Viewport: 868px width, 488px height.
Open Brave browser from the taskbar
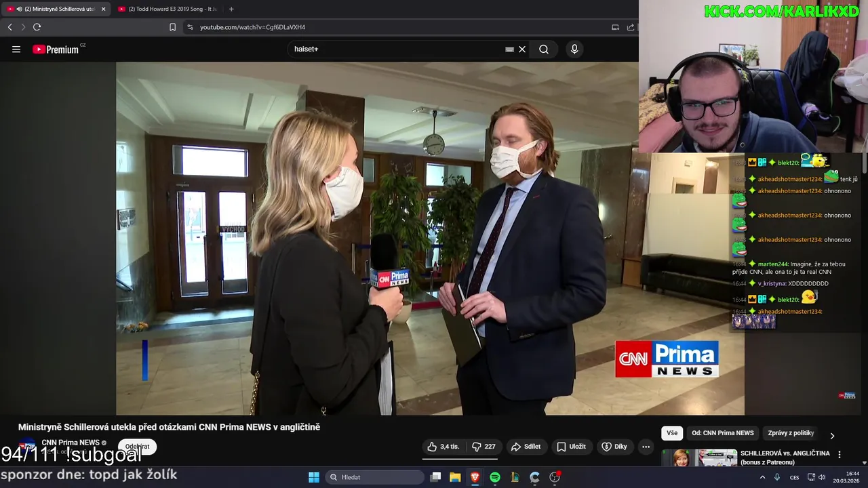point(475,477)
